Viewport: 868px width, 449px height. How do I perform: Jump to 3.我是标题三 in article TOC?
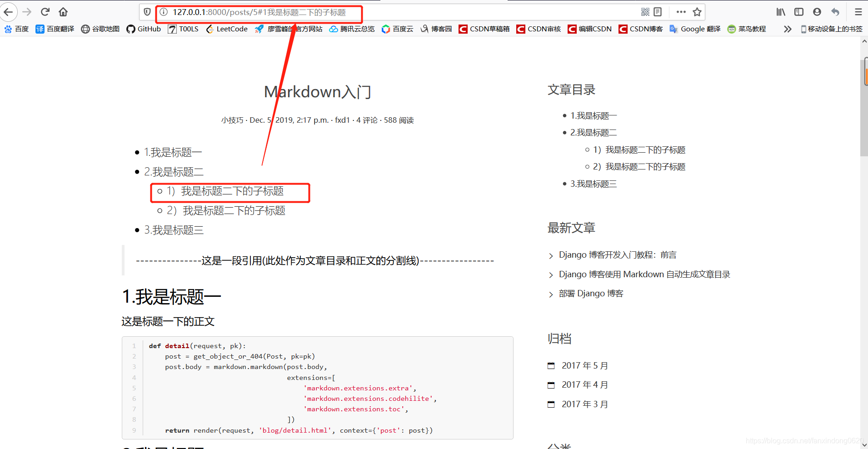tap(174, 230)
